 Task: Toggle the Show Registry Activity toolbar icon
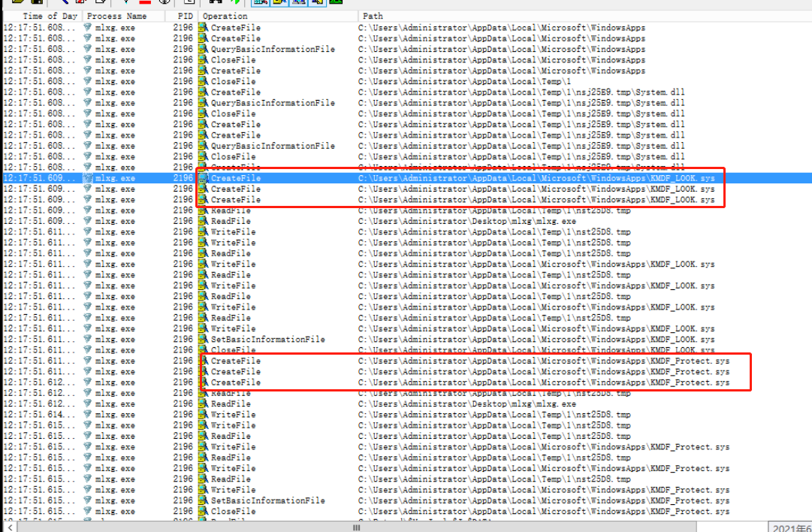coord(261,2)
